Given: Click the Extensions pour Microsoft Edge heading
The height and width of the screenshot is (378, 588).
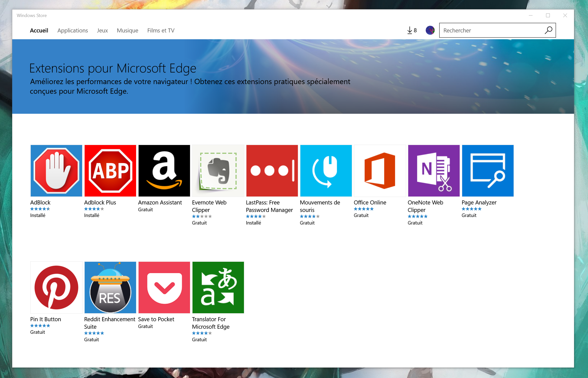Looking at the screenshot, I should coord(113,68).
